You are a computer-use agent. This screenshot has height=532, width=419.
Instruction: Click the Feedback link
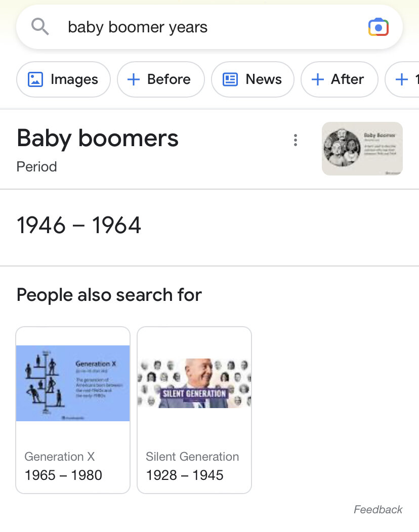click(378, 509)
